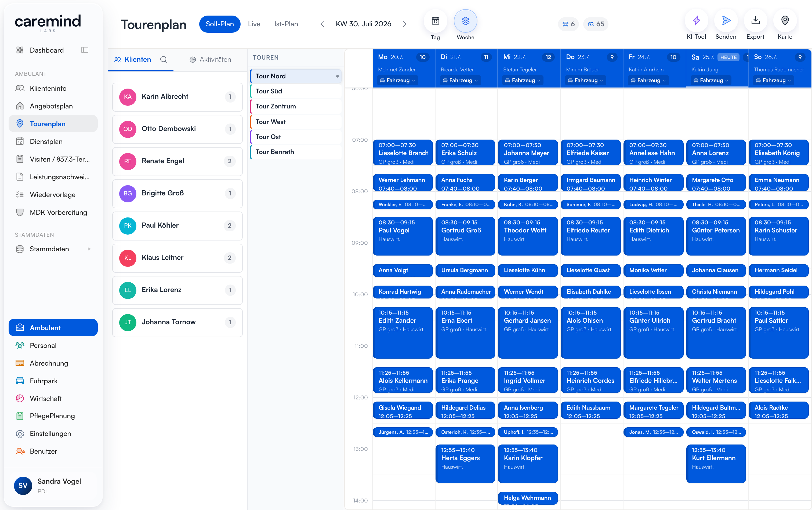The width and height of the screenshot is (812, 510).
Task: Select Tour Ost
Action: tap(296, 137)
